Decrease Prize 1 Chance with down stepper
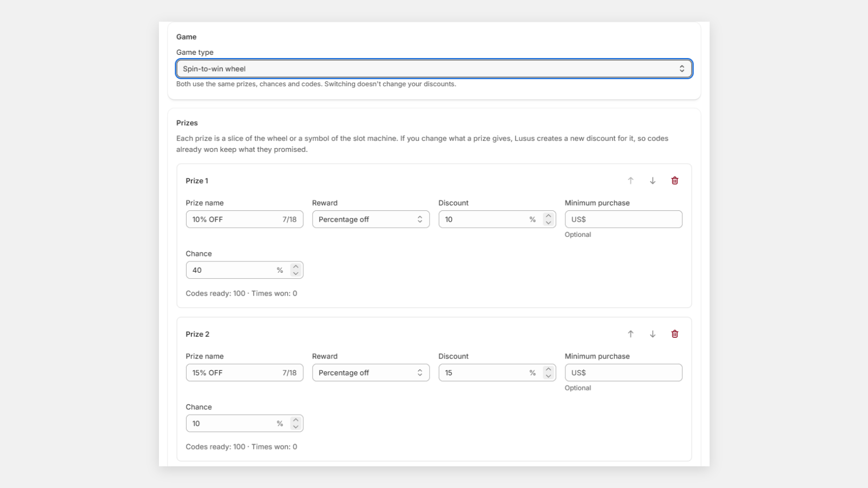868x488 pixels. [296, 274]
